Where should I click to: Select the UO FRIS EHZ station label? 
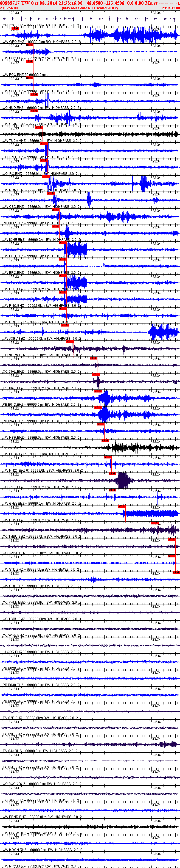point(41,157)
